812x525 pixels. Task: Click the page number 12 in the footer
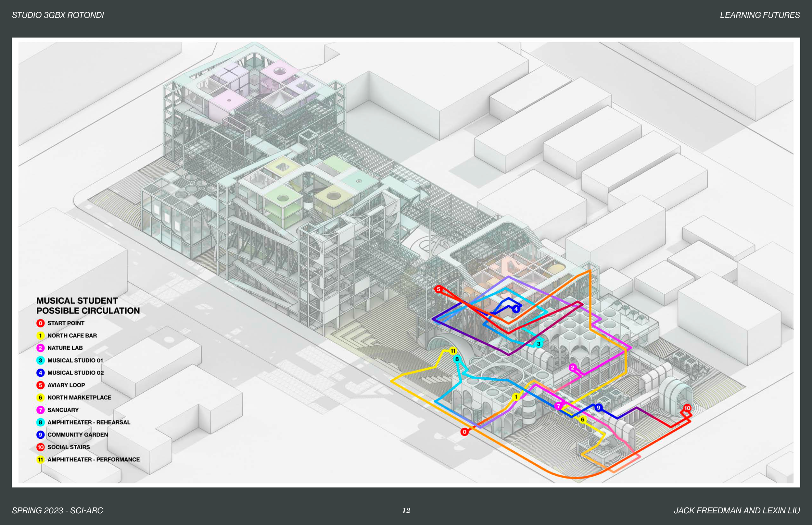click(406, 510)
